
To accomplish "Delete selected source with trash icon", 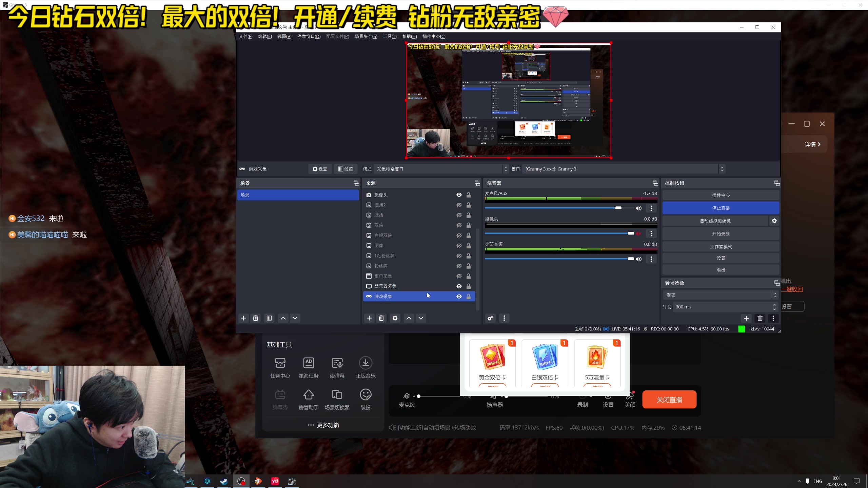I will click(381, 318).
